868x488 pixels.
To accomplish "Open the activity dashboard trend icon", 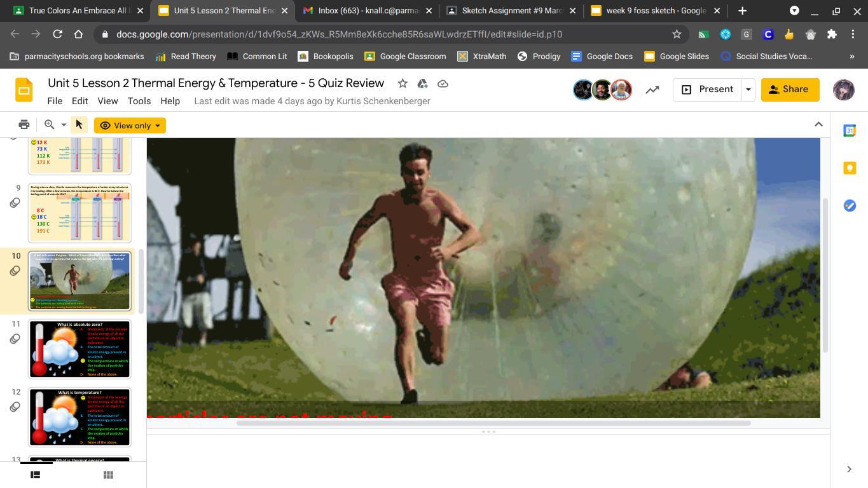I will pos(652,90).
